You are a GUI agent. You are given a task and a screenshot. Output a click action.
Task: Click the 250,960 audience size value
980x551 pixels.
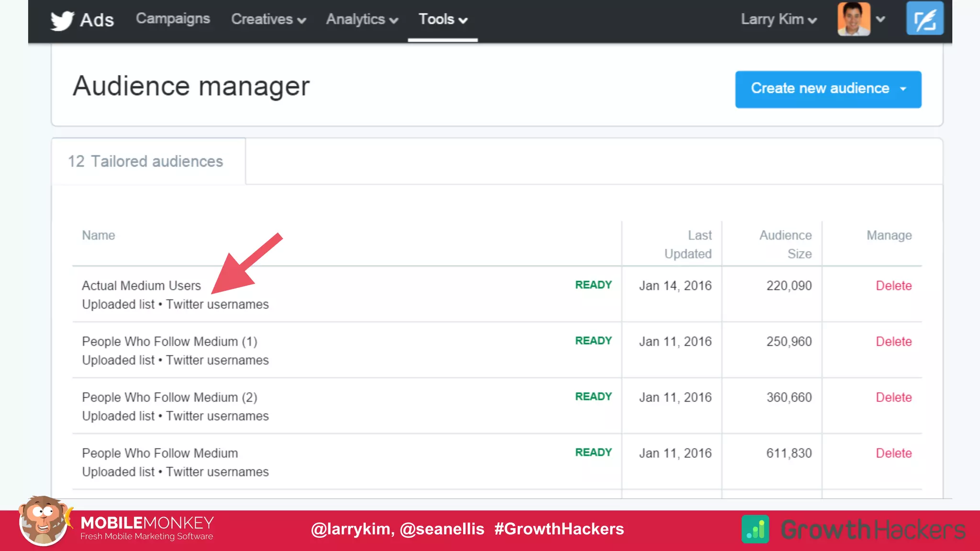(x=789, y=342)
